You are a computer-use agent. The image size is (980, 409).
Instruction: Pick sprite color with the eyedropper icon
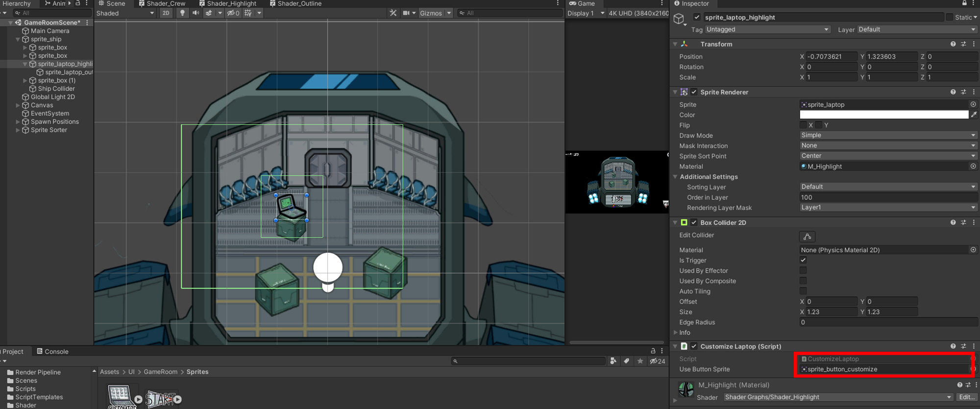click(974, 115)
